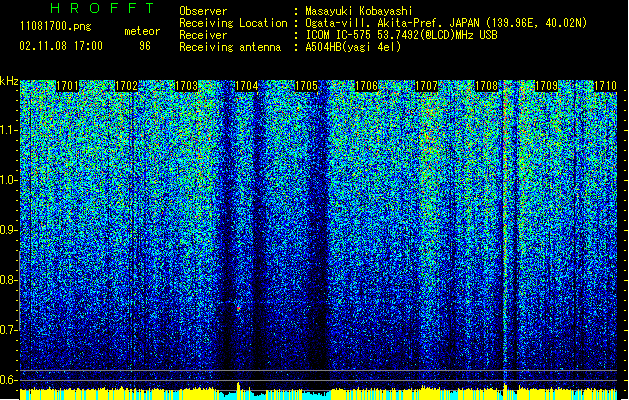The image size is (629, 400).
Task: Click the kHz axis unit label
Action: point(9,81)
